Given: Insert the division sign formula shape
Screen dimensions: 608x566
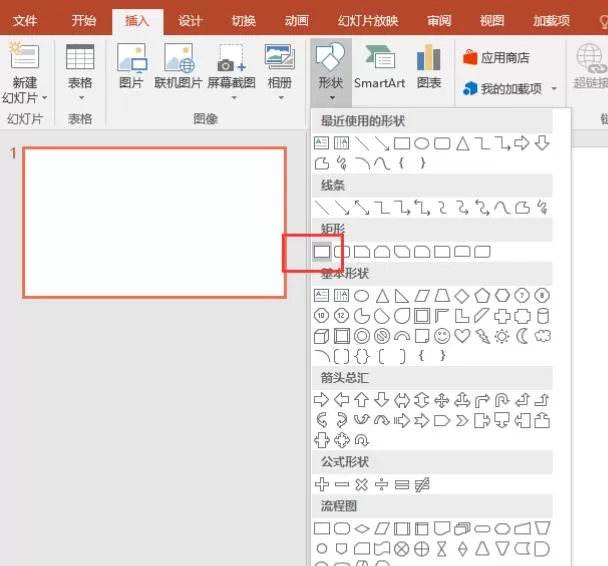Looking at the screenshot, I should [x=382, y=484].
